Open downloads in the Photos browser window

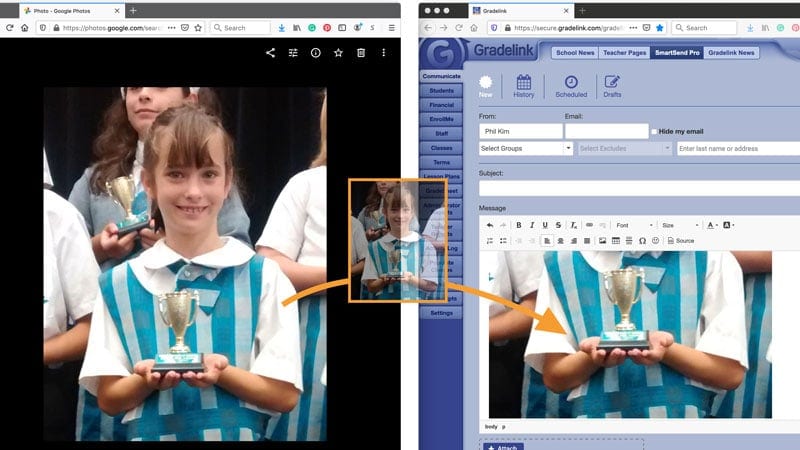282,28
